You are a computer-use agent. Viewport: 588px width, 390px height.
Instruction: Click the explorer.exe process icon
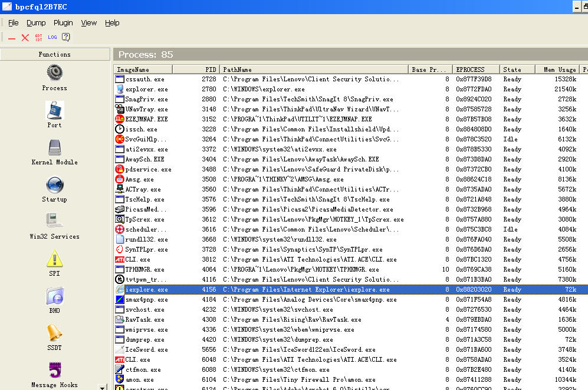120,89
